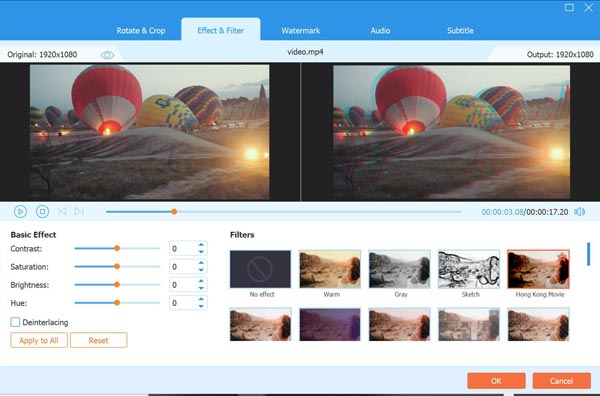Adjust the Saturation slider handle
Screen dimensions: 600x396
point(117,266)
